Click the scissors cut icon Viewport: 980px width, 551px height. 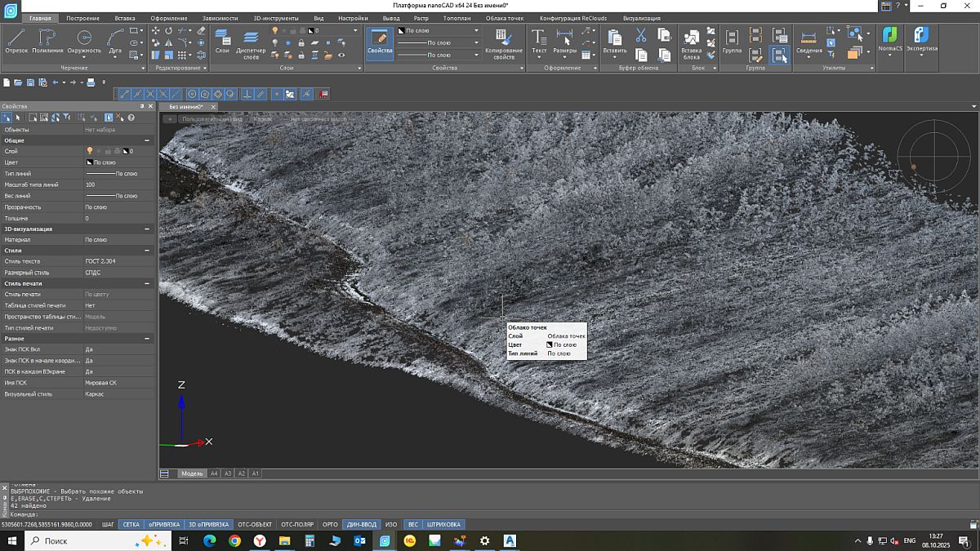coord(641,35)
